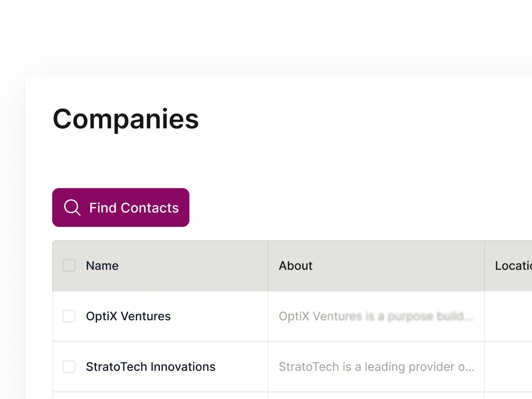Toggle the select-all checkbox in table header
Viewport: 532px width, 399px height.
click(69, 266)
